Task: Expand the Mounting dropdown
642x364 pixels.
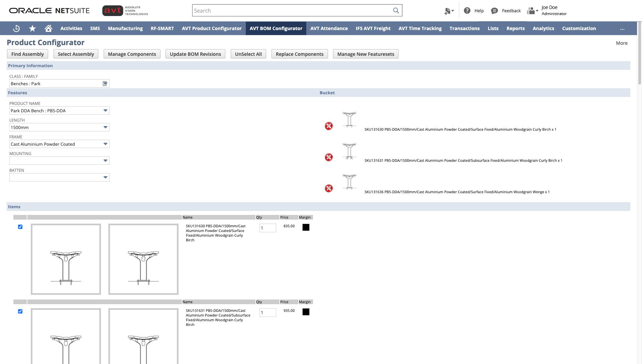Action: pyautogui.click(x=105, y=161)
